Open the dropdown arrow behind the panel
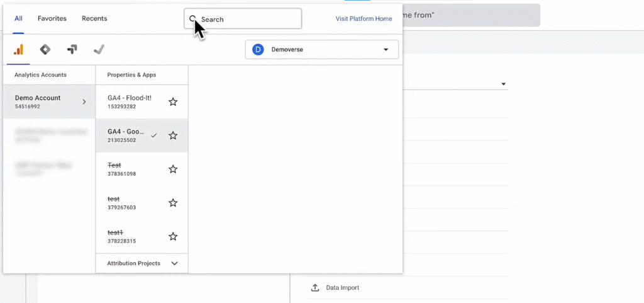 click(x=503, y=84)
